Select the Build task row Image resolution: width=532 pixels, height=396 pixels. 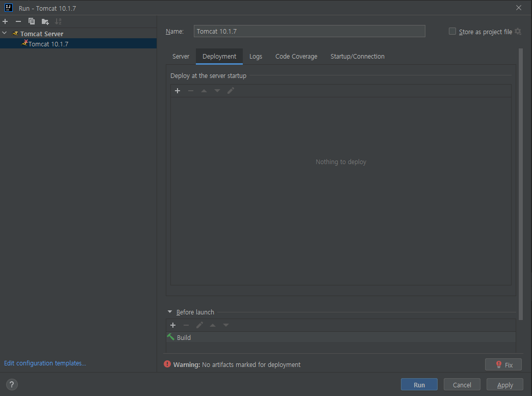coord(341,337)
